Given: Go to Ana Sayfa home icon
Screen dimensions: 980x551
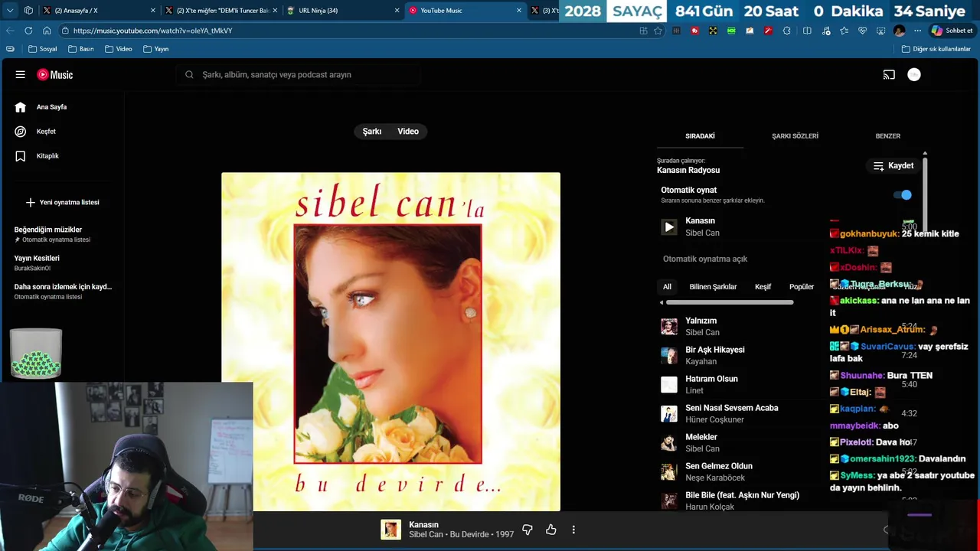Looking at the screenshot, I should tap(21, 107).
